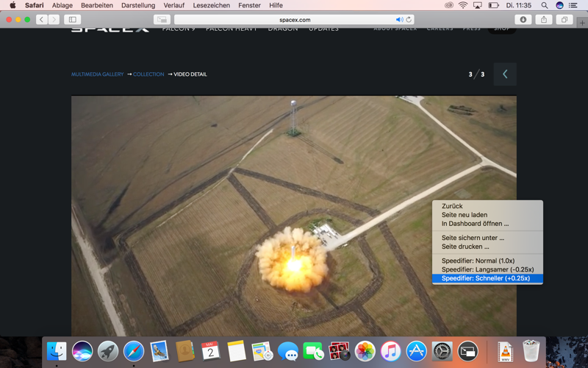This screenshot has width=588, height=368.
Task: Open Calendar icon in the Dock
Action: coord(211,352)
